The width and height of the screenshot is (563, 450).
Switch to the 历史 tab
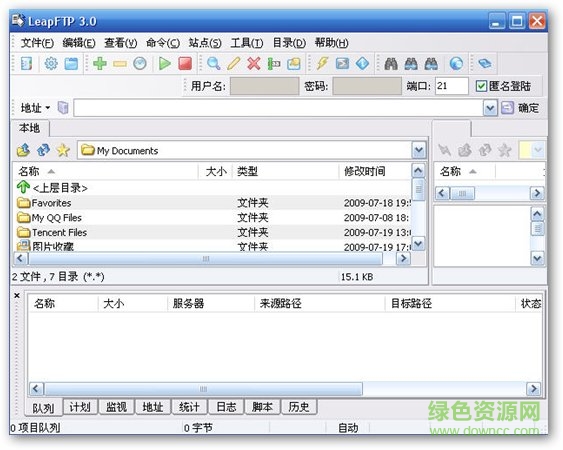(x=299, y=407)
